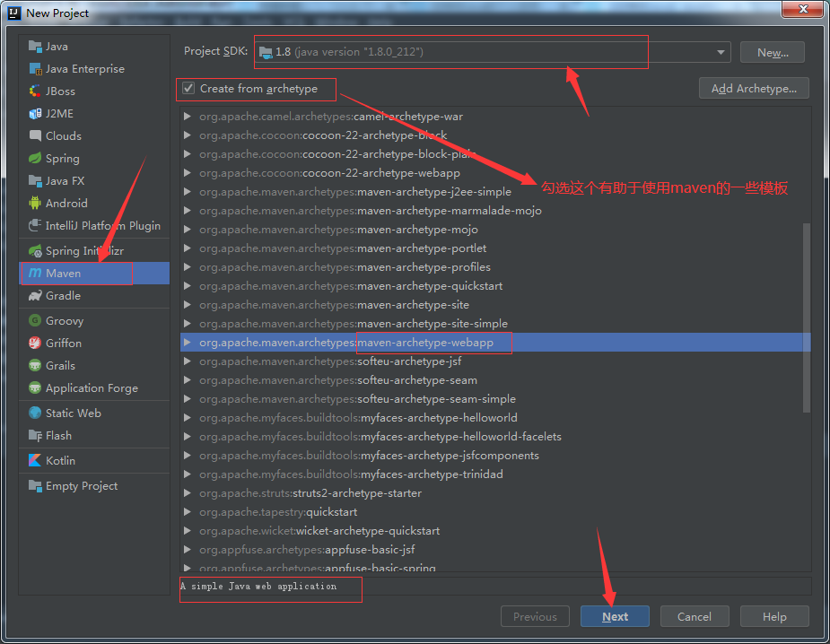The width and height of the screenshot is (830, 644).
Task: Select the Clouds icon
Action: tap(35, 136)
